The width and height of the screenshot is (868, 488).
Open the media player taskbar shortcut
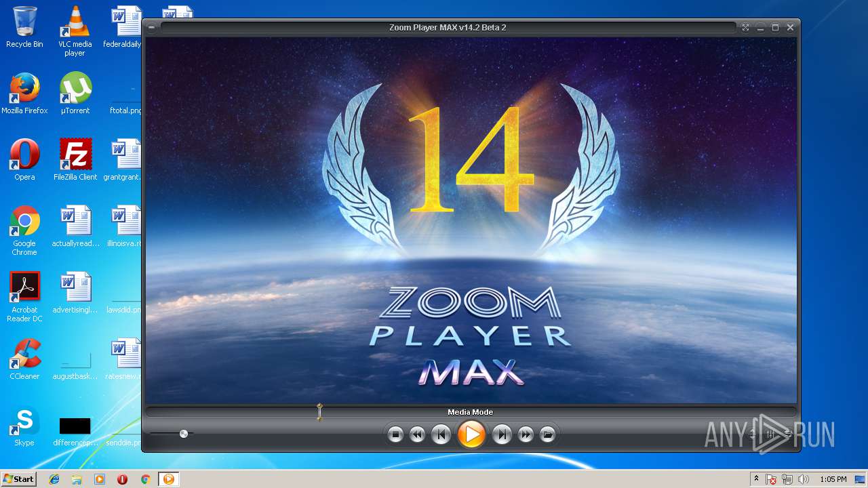pos(100,479)
